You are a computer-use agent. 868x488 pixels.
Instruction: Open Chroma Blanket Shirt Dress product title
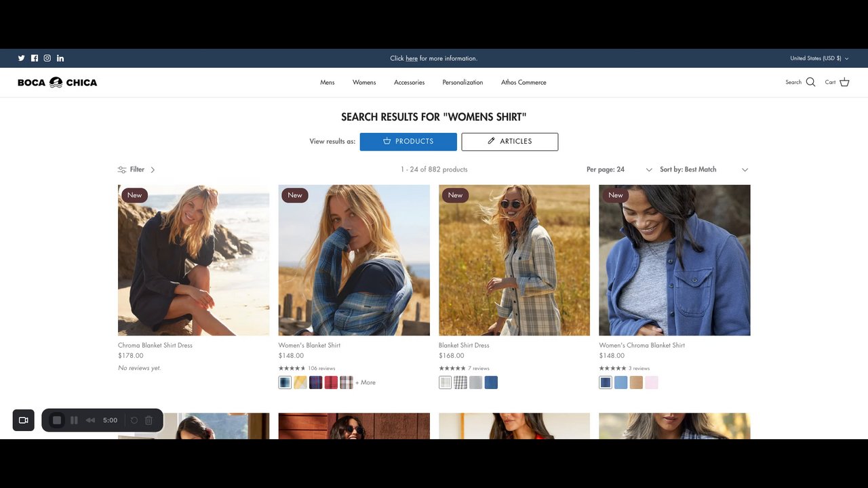pyautogui.click(x=155, y=345)
